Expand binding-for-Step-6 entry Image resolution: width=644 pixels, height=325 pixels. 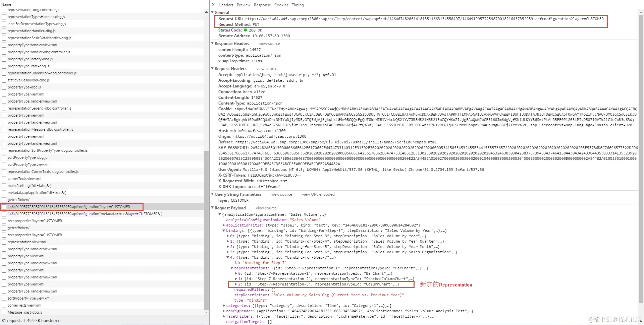(228, 252)
